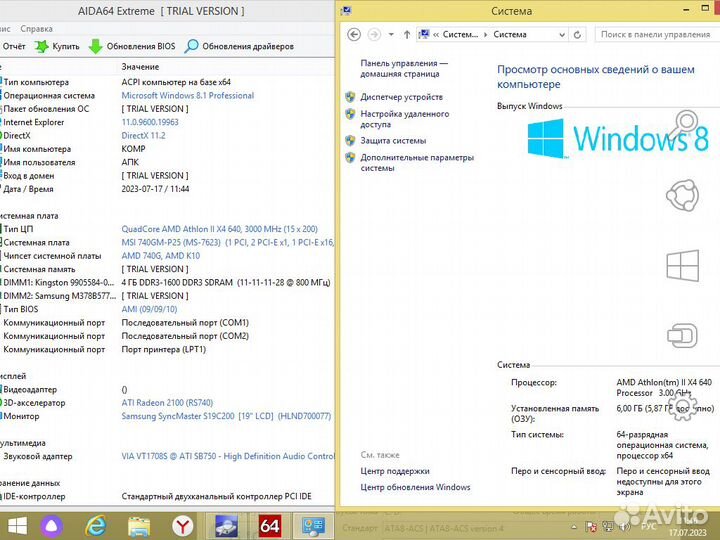This screenshot has width=720, height=540.
Task: Expand the address bar dropdown chevron
Action: [x=562, y=35]
